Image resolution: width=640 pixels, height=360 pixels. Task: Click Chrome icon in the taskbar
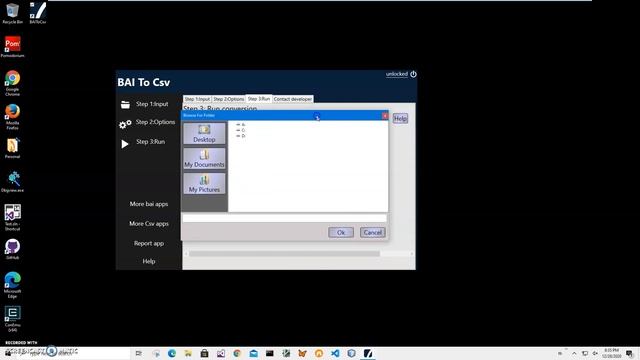coord(237,353)
